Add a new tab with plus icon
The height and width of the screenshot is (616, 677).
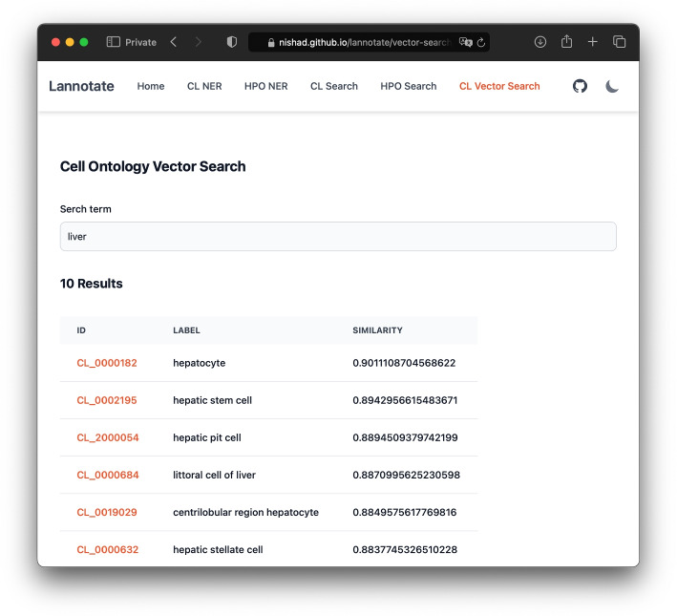point(593,42)
